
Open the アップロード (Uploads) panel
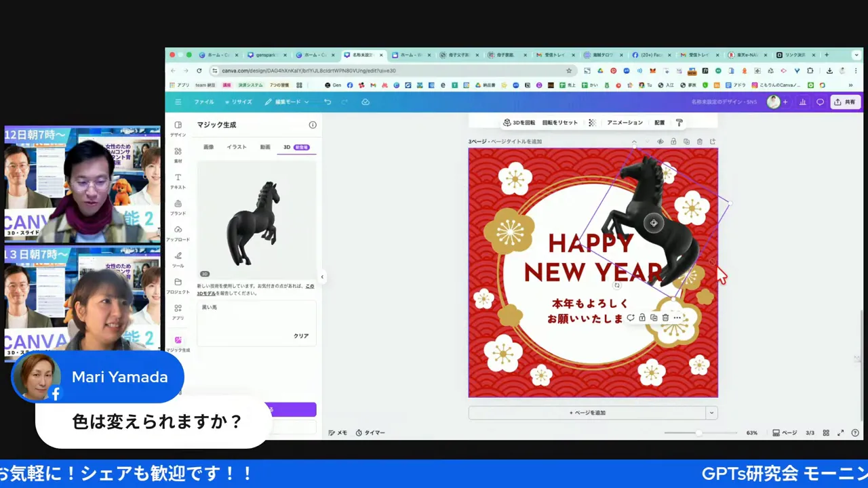click(178, 234)
